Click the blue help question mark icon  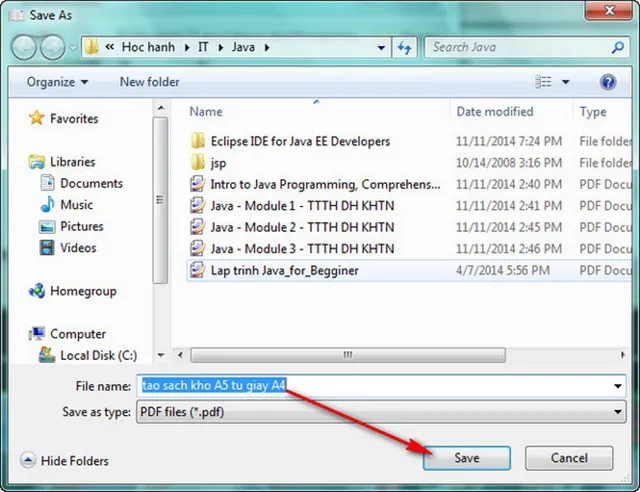pyautogui.click(x=608, y=82)
